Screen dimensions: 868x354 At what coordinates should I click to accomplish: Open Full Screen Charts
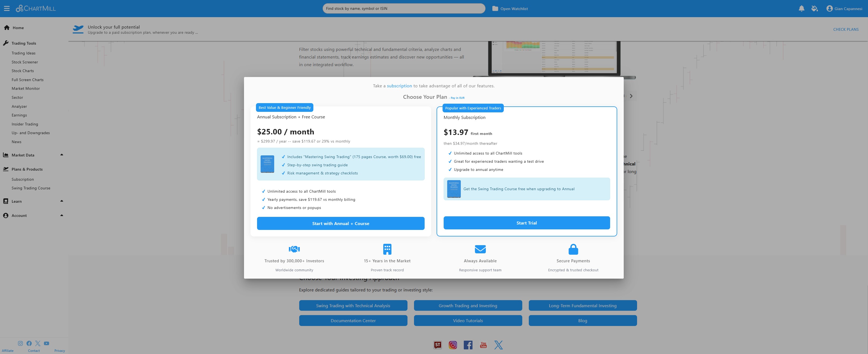click(28, 79)
